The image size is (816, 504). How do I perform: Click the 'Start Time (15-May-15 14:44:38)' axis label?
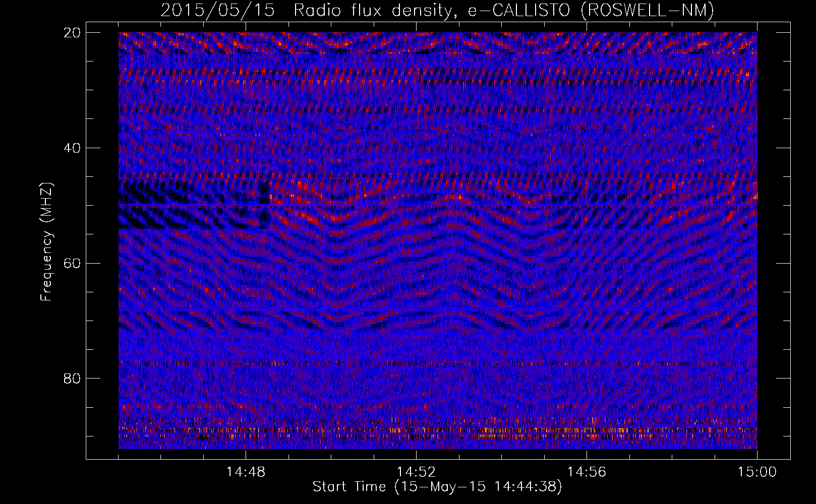(x=437, y=487)
